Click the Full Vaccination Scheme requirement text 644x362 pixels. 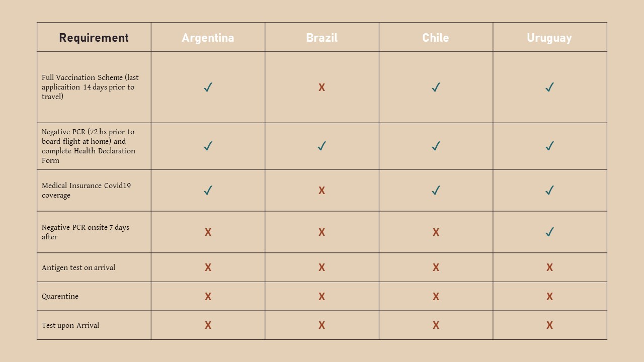tap(90, 87)
